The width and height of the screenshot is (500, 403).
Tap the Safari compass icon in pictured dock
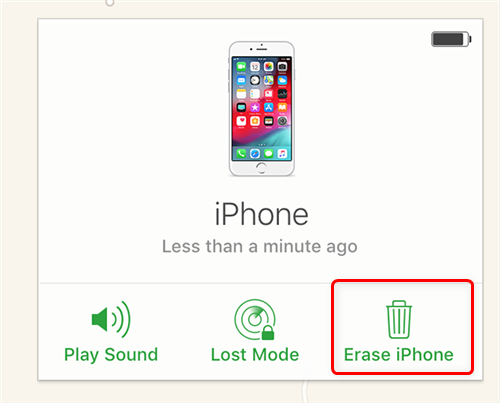255,154
